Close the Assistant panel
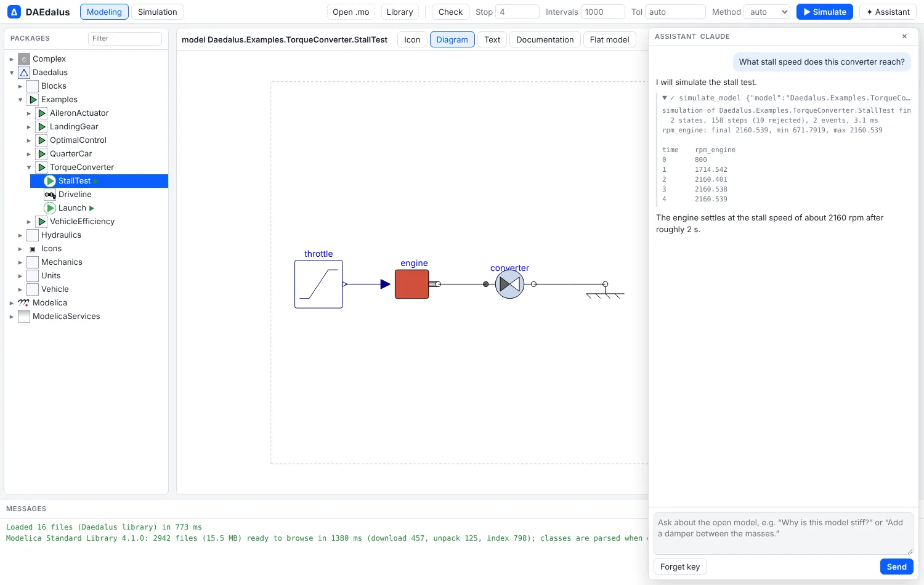 pyautogui.click(x=904, y=36)
